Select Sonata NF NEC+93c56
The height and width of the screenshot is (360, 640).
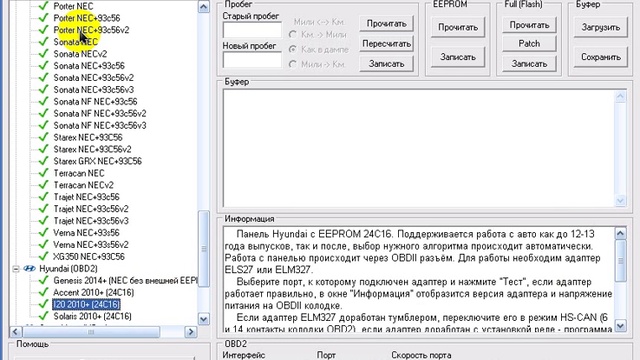click(95, 102)
